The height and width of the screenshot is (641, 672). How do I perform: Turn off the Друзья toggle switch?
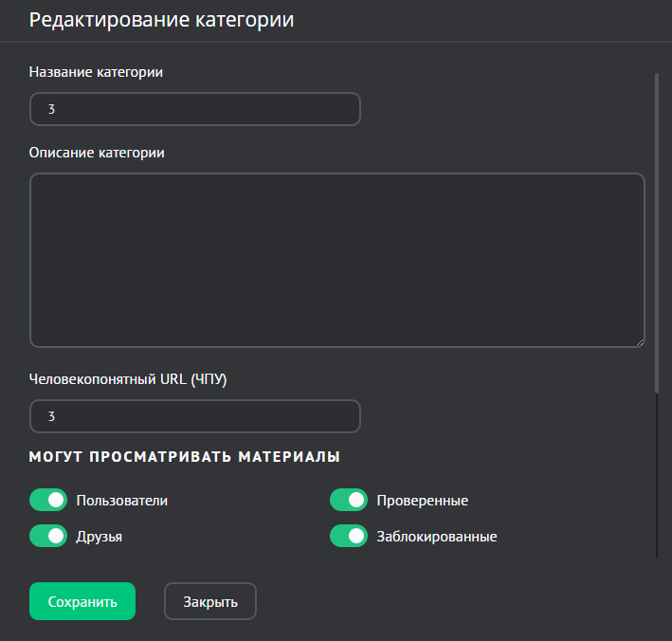point(48,537)
